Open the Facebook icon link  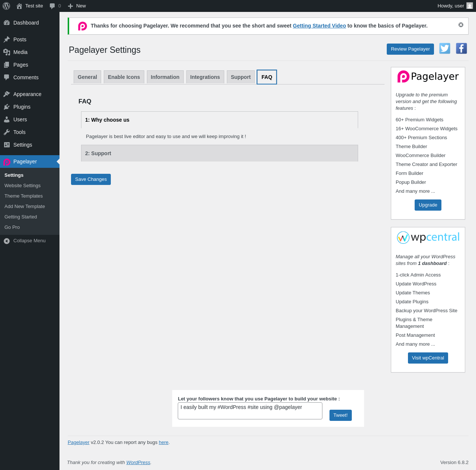461,48
